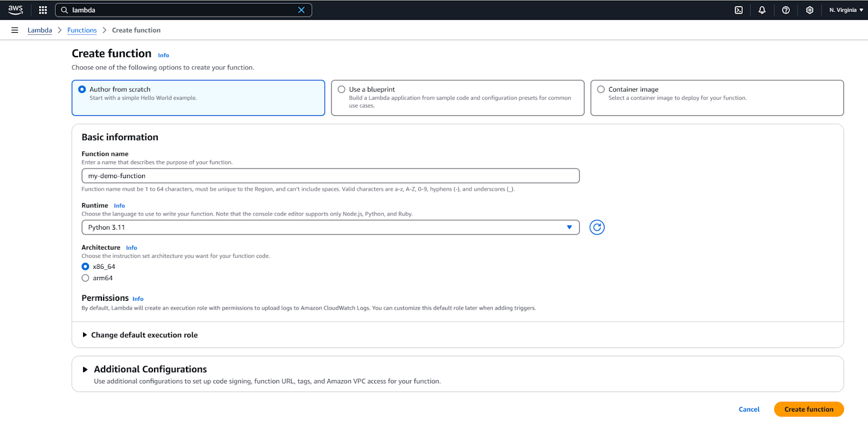Go to the Functions breadcrumb link

click(x=82, y=30)
